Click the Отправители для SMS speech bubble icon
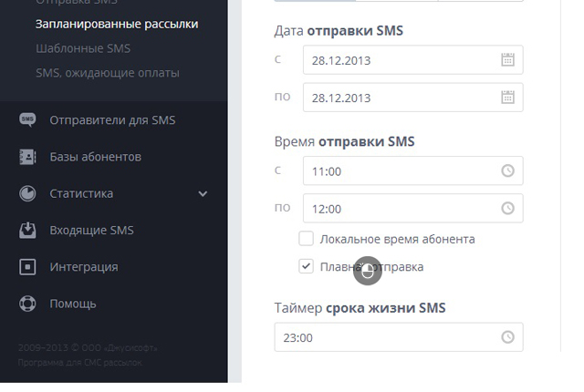The height and width of the screenshot is (392, 584). (x=27, y=120)
